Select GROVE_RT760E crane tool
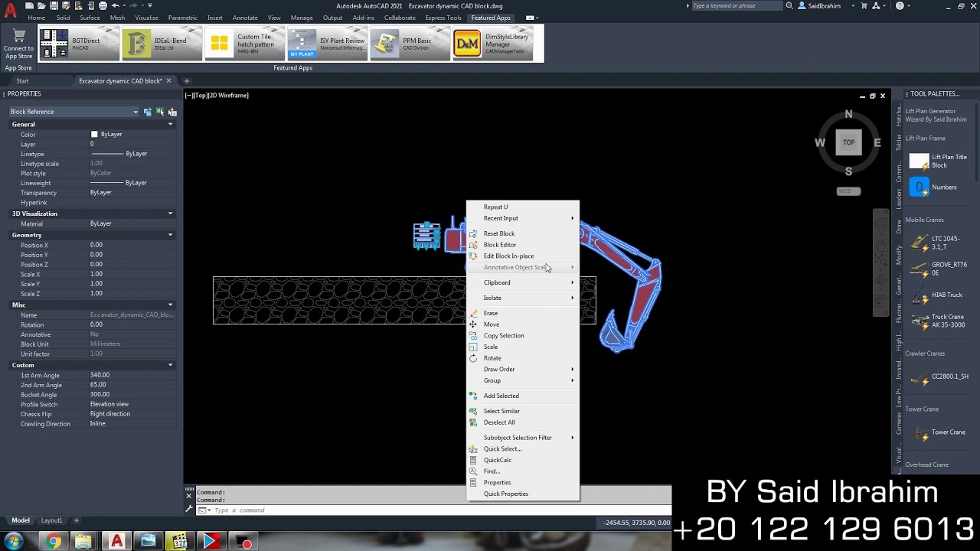Screen dimensions: 980x551 click(939, 269)
